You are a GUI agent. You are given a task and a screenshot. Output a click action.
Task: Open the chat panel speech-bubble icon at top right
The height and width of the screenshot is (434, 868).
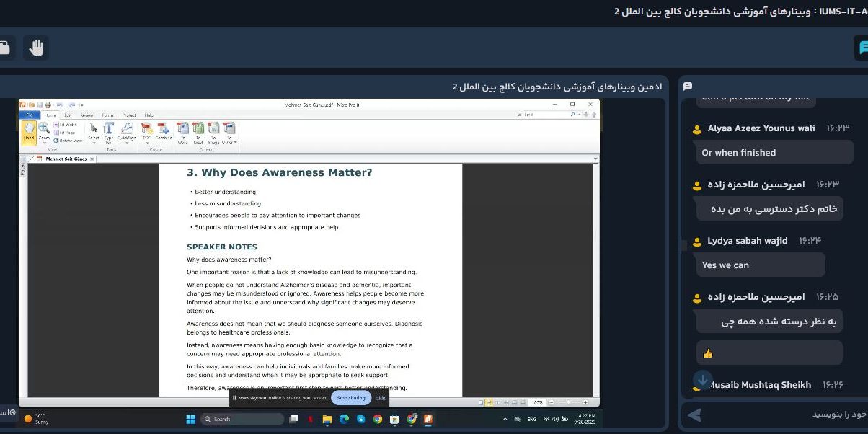(862, 48)
